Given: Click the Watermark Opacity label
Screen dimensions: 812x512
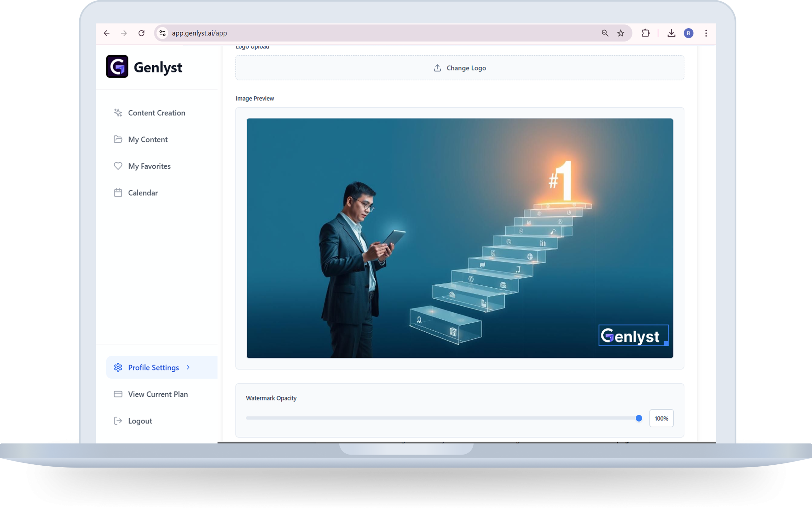Looking at the screenshot, I should [271, 398].
